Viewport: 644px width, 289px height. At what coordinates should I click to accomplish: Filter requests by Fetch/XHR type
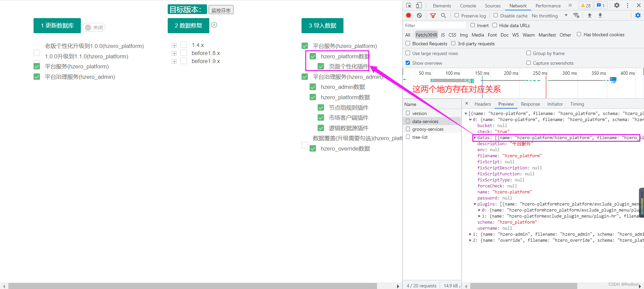tap(426, 35)
